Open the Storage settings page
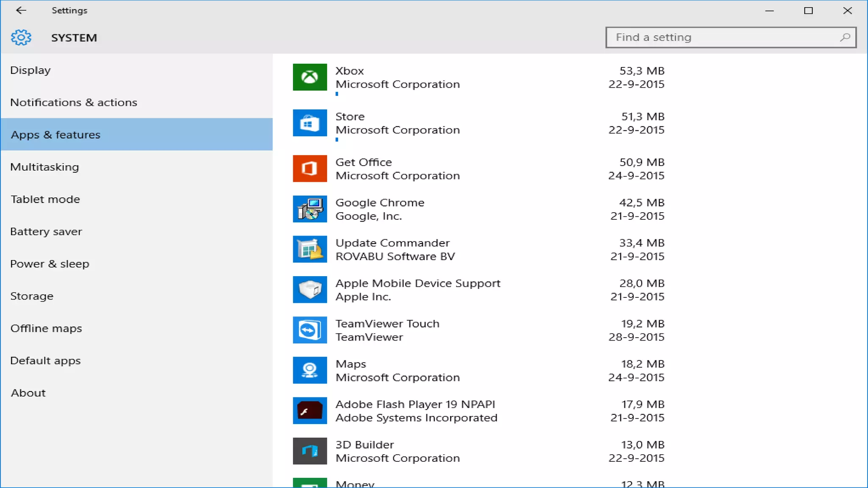Image resolution: width=868 pixels, height=488 pixels. tap(136, 296)
